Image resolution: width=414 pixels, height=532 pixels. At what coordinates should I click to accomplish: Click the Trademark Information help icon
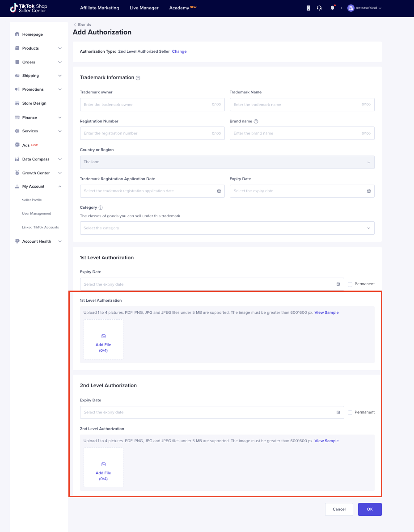[138, 78]
